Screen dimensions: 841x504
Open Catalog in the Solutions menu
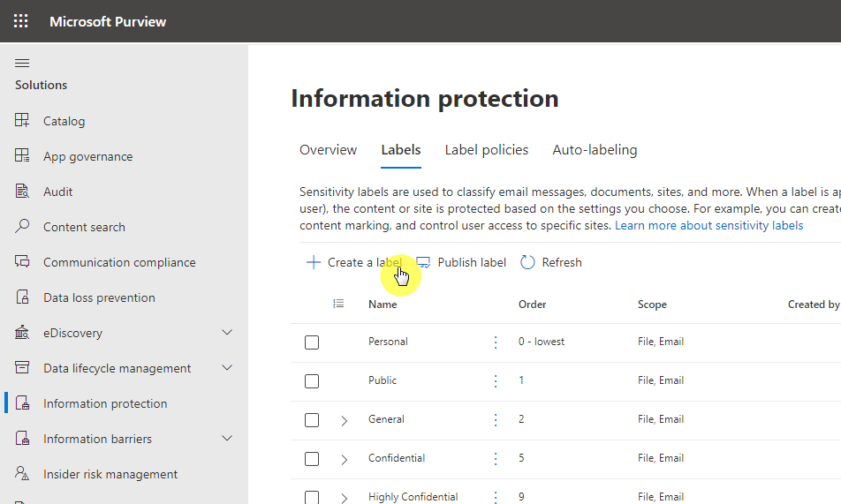(64, 121)
